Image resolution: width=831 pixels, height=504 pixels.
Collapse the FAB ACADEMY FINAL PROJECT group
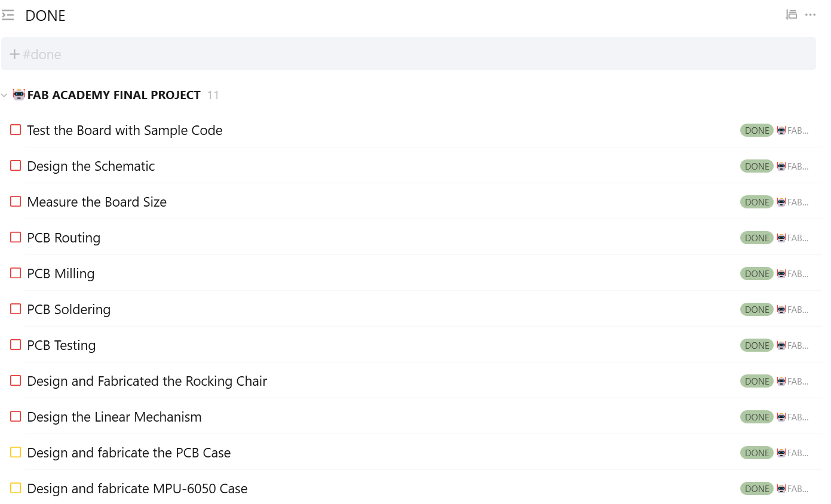click(5, 96)
